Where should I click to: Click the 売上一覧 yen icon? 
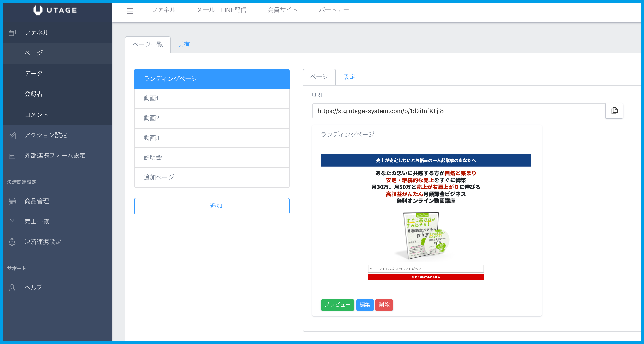pyautogui.click(x=12, y=222)
